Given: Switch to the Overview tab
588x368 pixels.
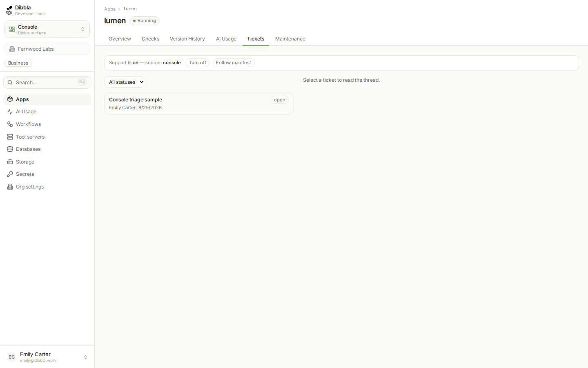Looking at the screenshot, I should pos(120,39).
